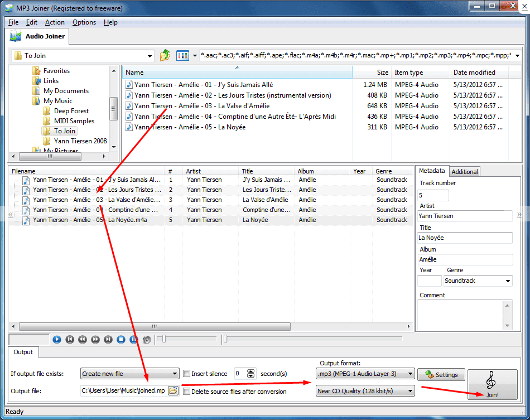Click file icon of 01 - J'y Suis Jamais Allé
This screenshot has width=530, height=420.
[129, 84]
